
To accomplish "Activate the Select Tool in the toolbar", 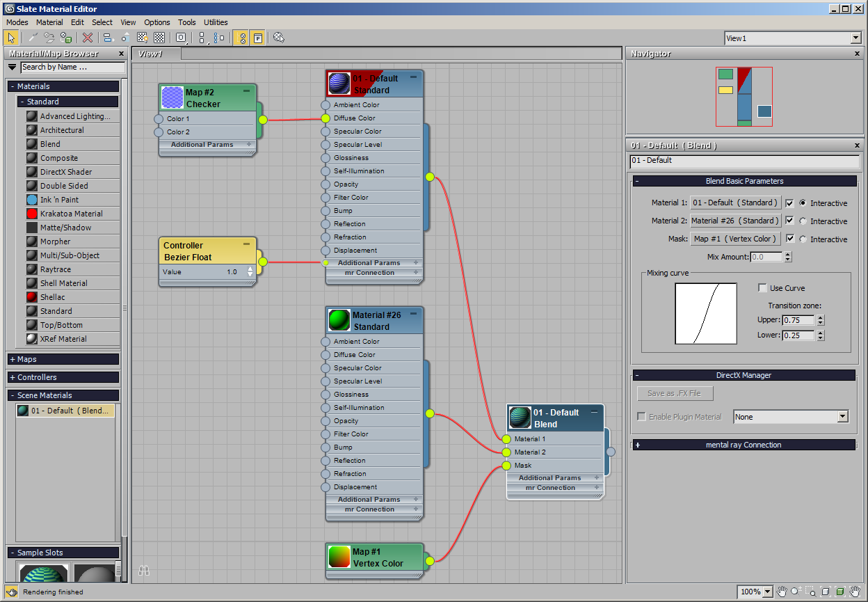I will coord(10,38).
